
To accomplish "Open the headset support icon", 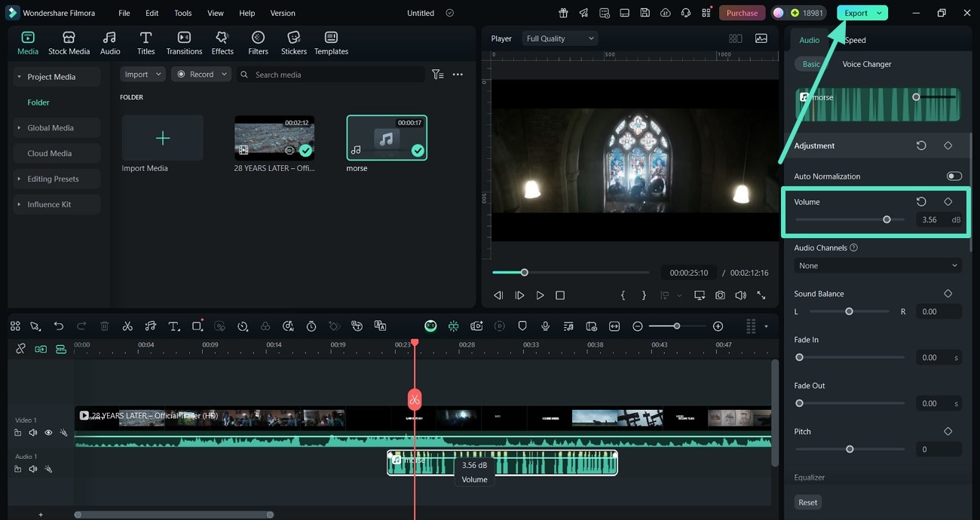I will click(x=685, y=13).
